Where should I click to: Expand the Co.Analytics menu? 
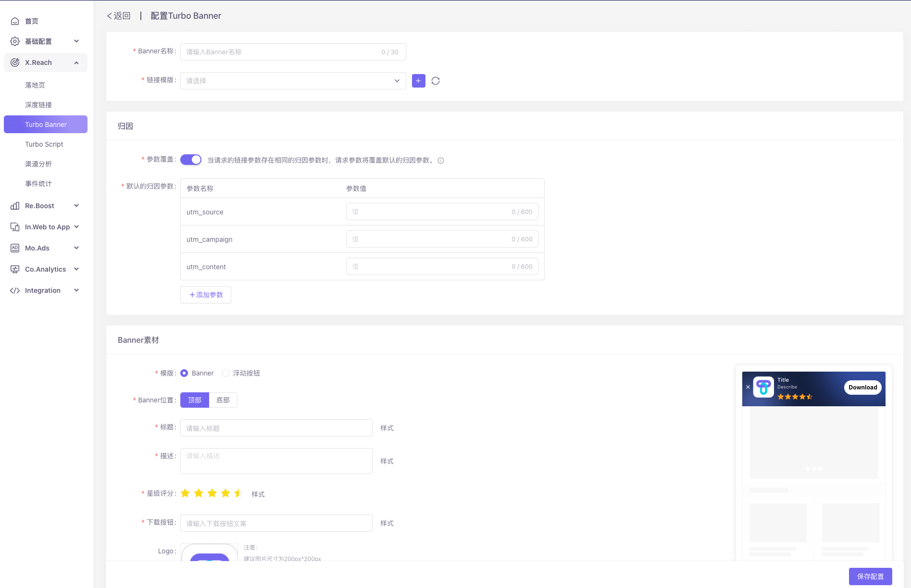[x=76, y=269]
